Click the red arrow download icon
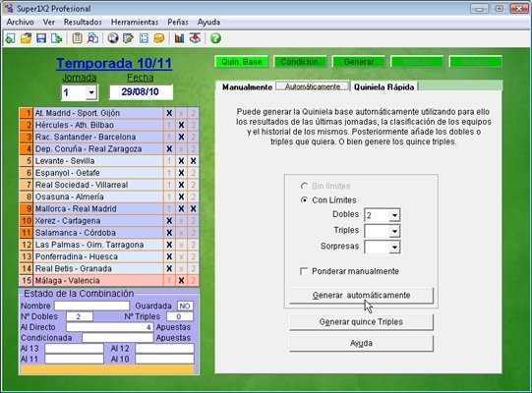 point(195,38)
